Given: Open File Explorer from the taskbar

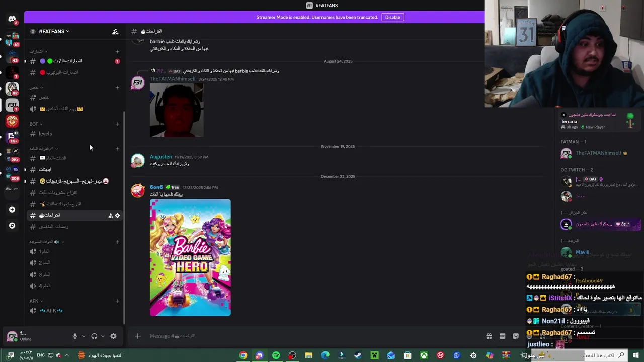Looking at the screenshot, I should click(309, 355).
